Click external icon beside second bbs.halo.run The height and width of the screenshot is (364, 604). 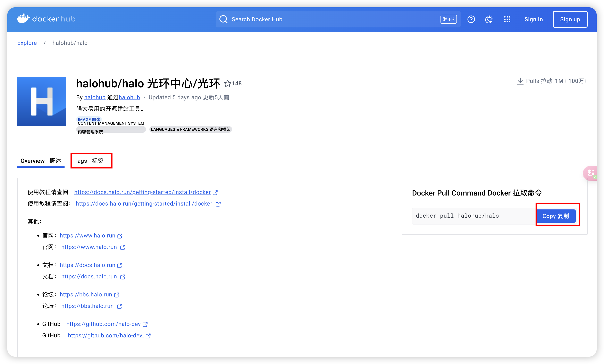(119, 306)
